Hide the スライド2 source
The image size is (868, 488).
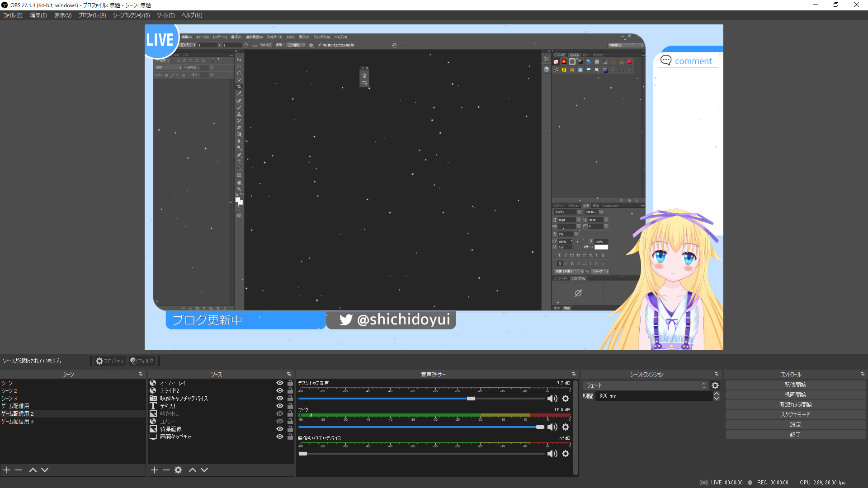point(280,390)
